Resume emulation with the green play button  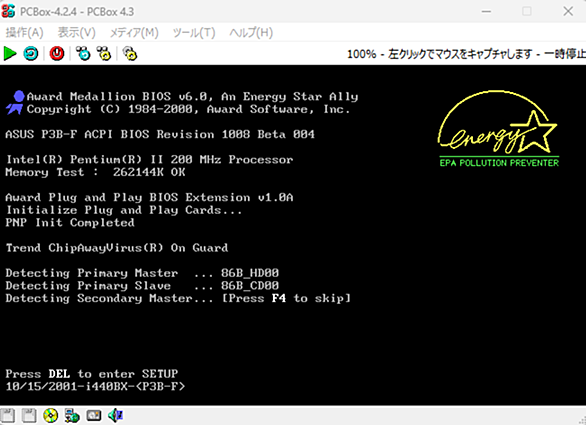(x=10, y=53)
